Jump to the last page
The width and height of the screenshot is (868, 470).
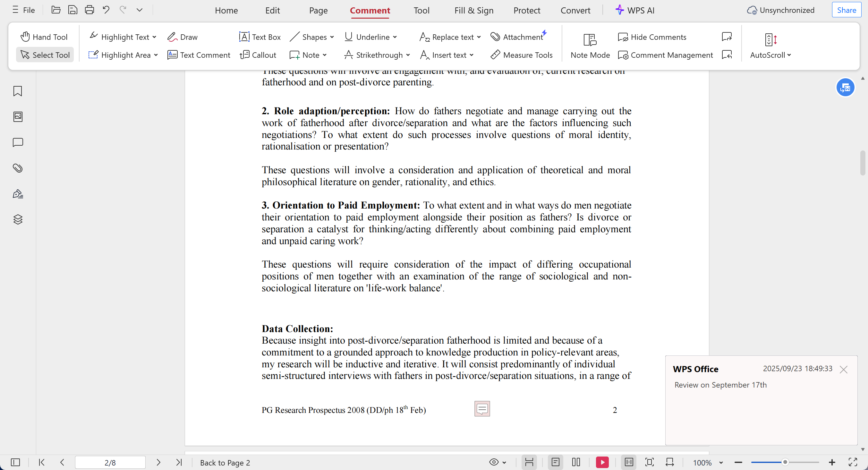[179, 462]
